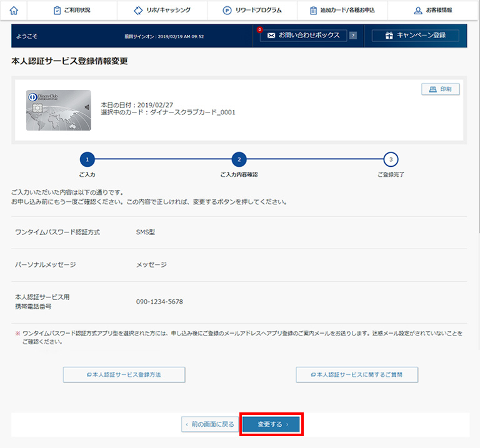The width and height of the screenshot is (480, 448).
Task: Open the 追加カード/各種お申込 menu
Action: (342, 11)
